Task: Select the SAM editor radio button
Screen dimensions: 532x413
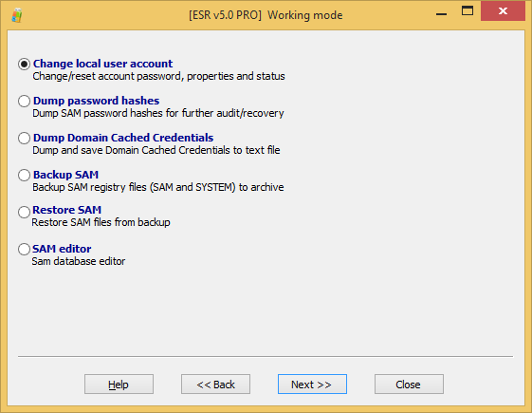Action: point(24,249)
